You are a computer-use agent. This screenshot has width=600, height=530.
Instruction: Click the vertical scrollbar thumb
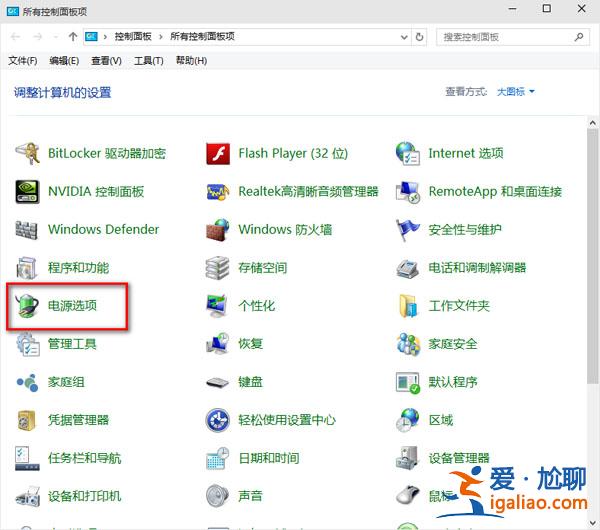[593, 256]
